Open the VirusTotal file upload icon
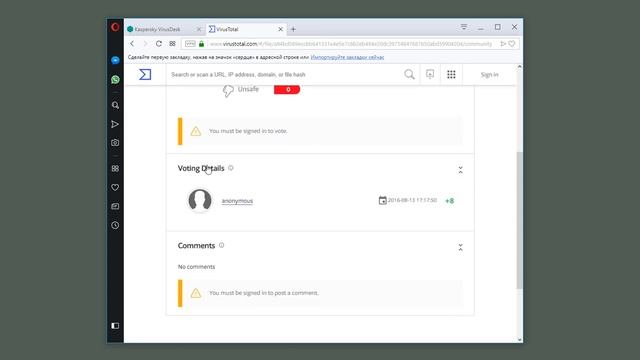 (430, 74)
